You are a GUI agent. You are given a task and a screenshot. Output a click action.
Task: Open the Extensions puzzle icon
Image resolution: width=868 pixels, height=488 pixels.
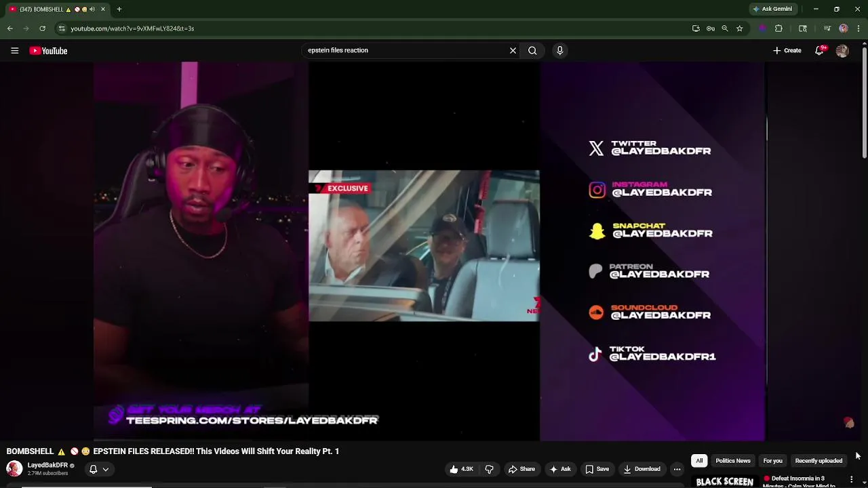pyautogui.click(x=778, y=28)
